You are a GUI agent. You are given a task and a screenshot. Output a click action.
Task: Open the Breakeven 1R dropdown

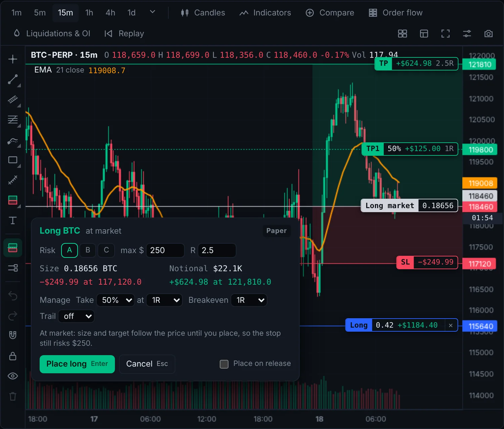249,300
